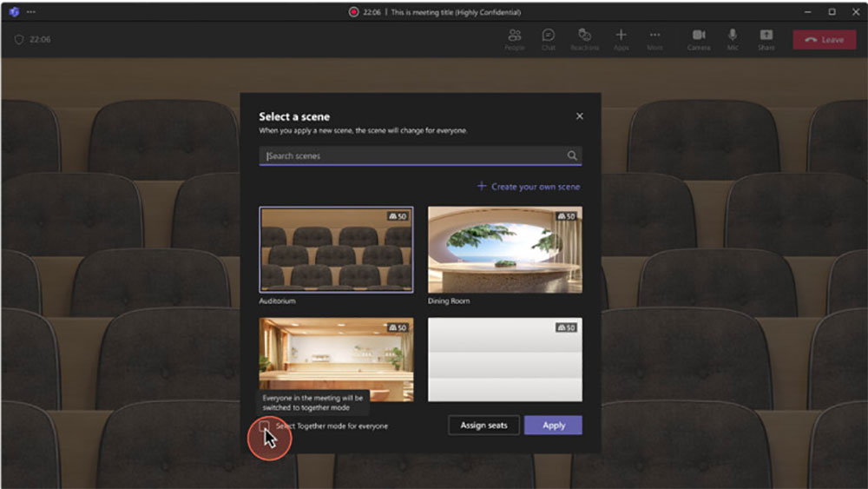Click the magnifier search icon
The width and height of the screenshot is (868, 489).
pyautogui.click(x=572, y=156)
